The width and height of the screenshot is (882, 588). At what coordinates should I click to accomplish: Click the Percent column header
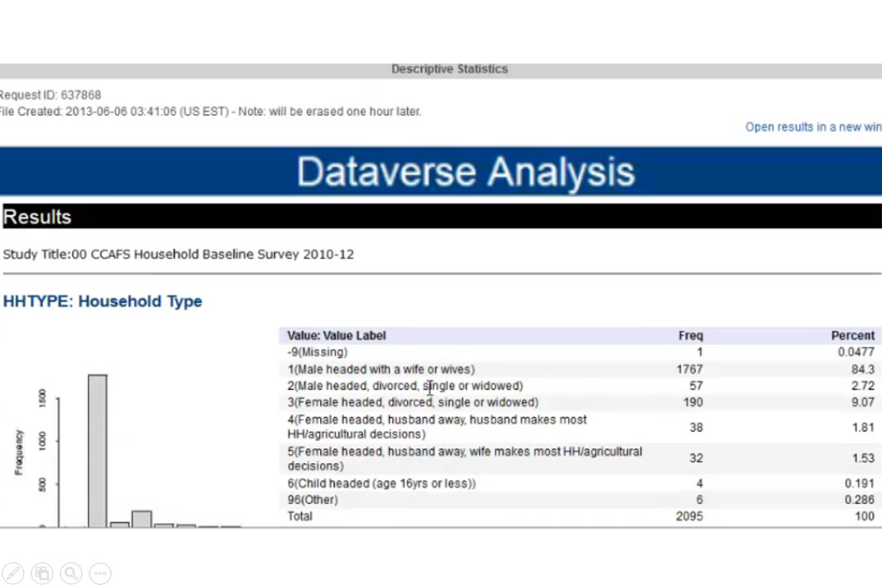852,335
